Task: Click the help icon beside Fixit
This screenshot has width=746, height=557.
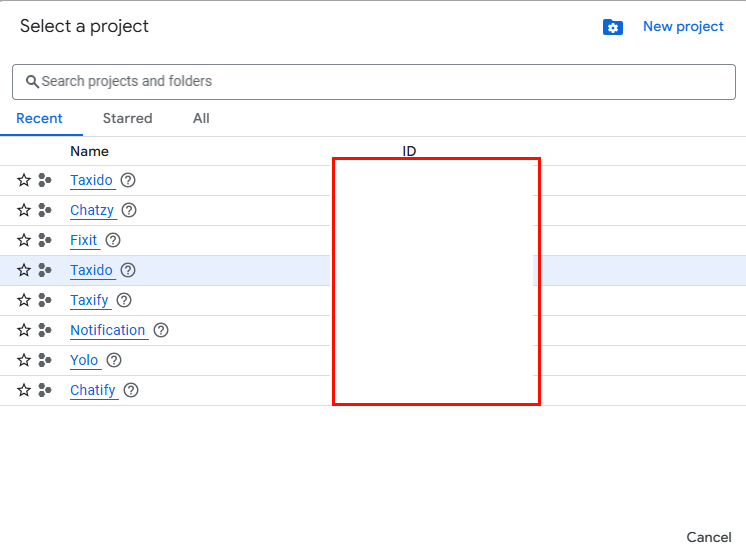Action: tap(113, 240)
